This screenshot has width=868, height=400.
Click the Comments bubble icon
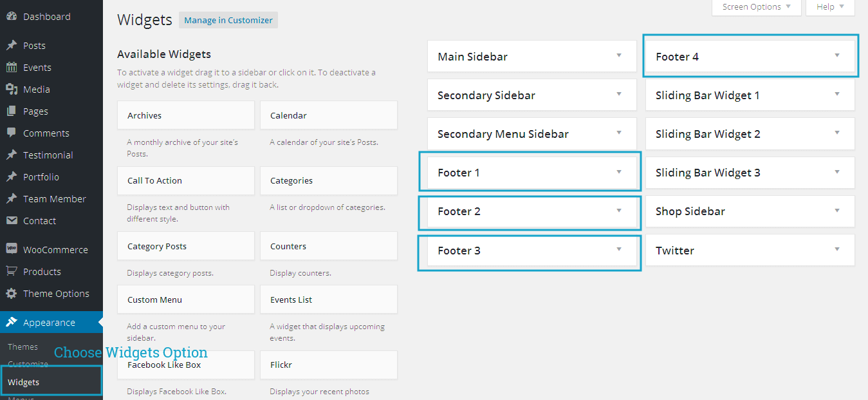(12, 133)
